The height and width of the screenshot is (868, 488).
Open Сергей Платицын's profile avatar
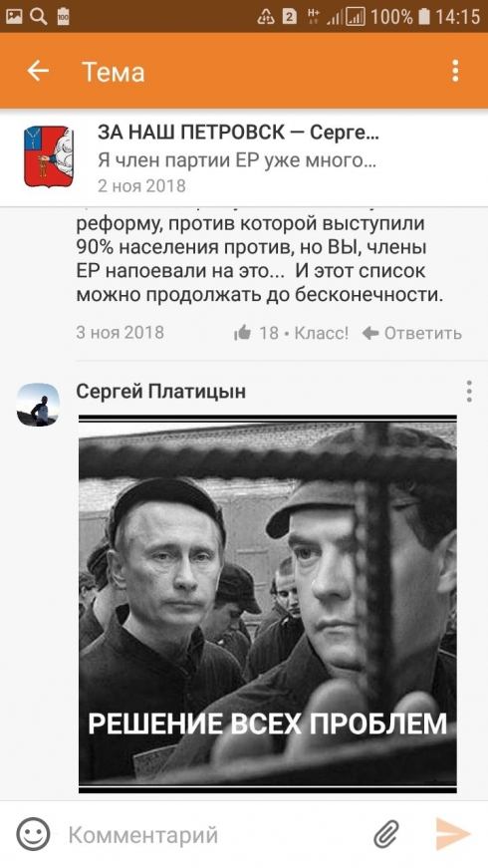pyautogui.click(x=38, y=405)
